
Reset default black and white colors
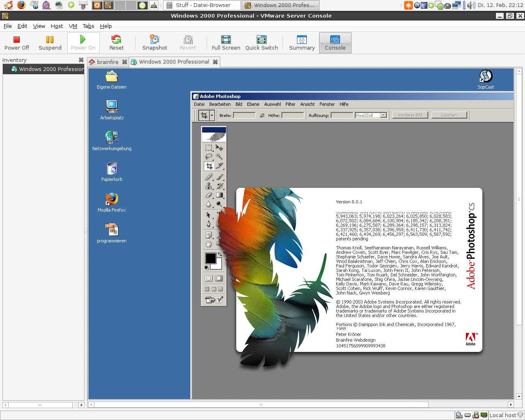(x=206, y=267)
